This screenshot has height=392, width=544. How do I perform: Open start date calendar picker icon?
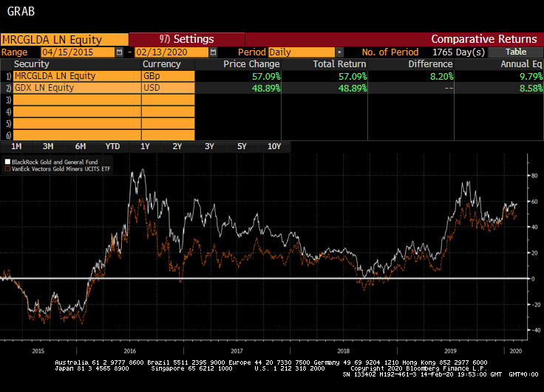click(x=119, y=52)
